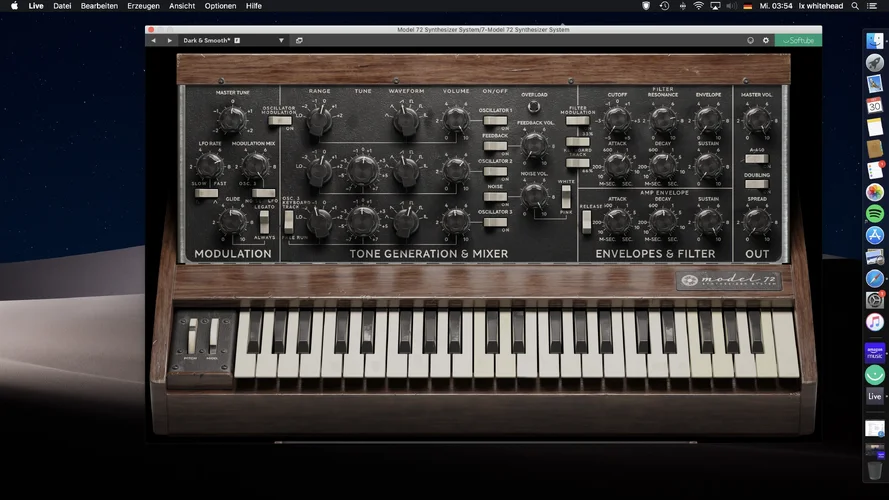Flip the Osc. 3/LFO modulation source switch
The height and width of the screenshot is (500, 889).
tap(264, 193)
